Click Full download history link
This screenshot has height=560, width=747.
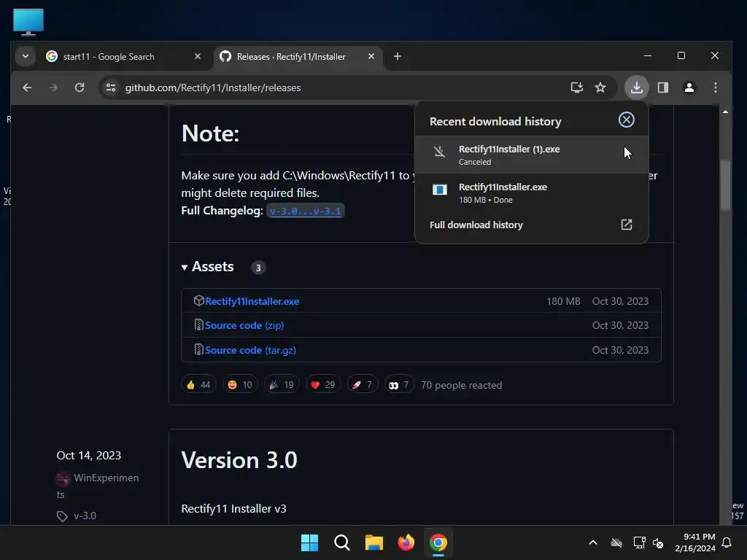[476, 225]
